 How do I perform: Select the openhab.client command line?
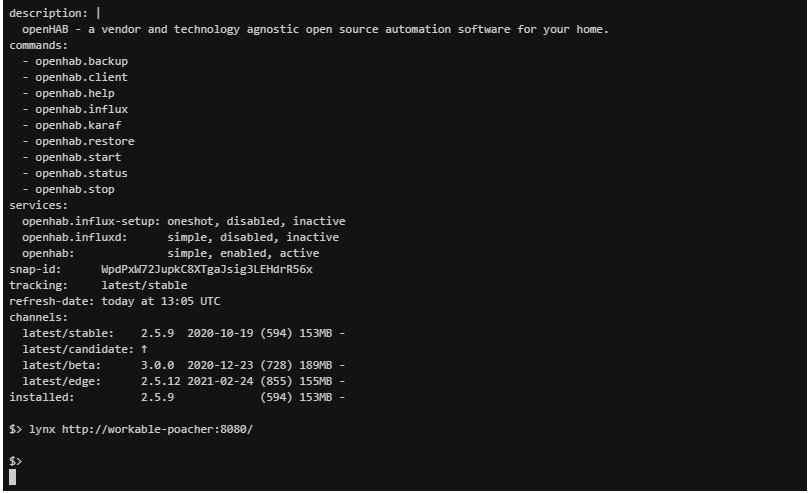click(81, 77)
